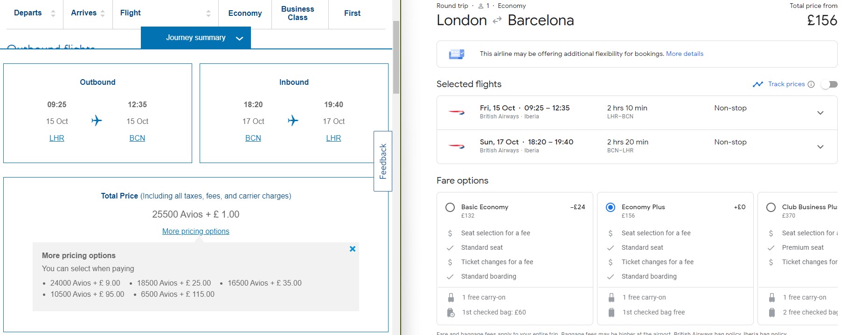Select the Business Class column header
Image resolution: width=868 pixels, height=335 pixels.
(298, 14)
